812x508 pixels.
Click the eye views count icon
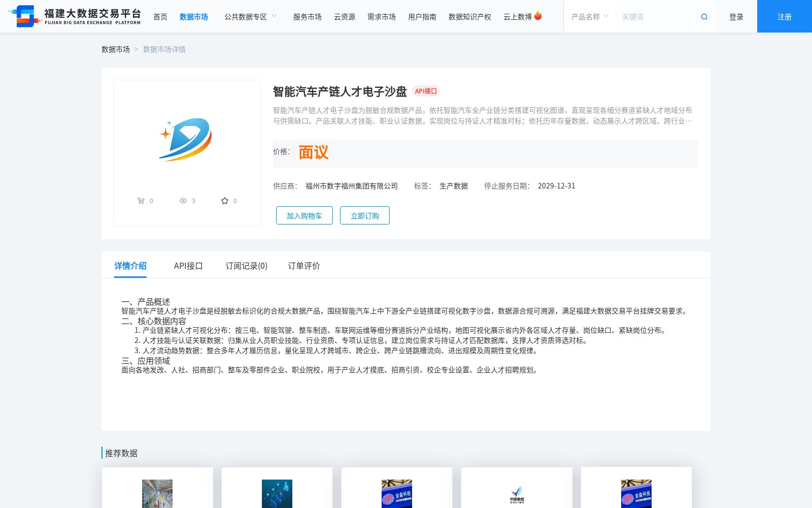[x=183, y=201]
